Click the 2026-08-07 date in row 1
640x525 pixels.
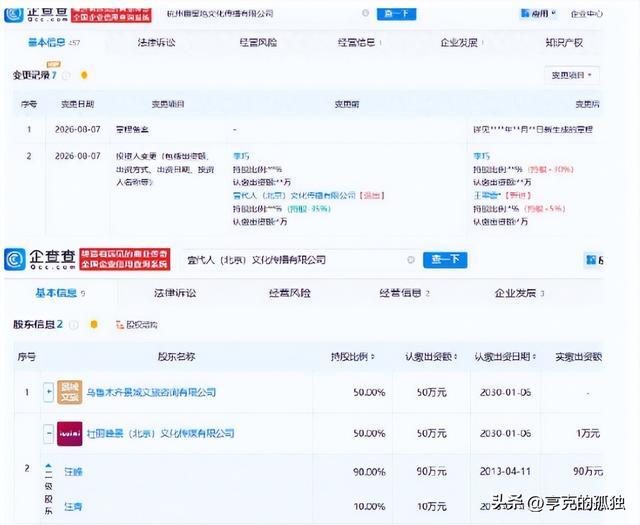(x=78, y=129)
